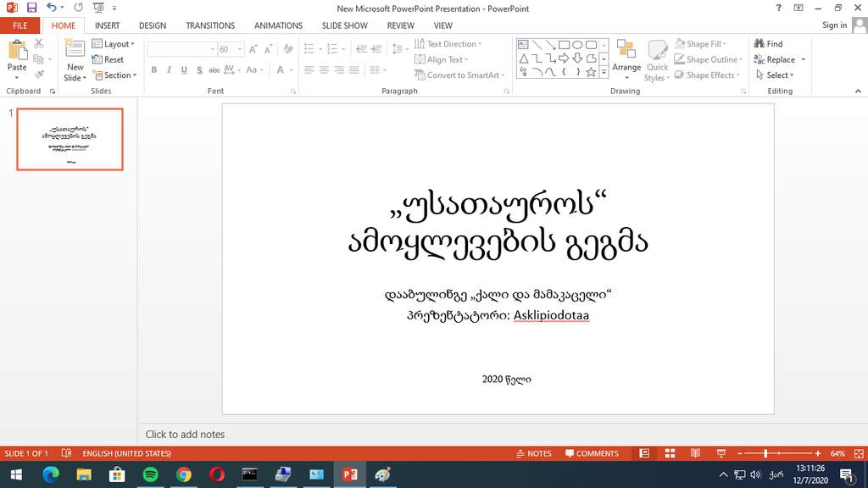Screen dimensions: 868x488
Task: Open Shape Effects dropdown
Action: pyautogui.click(x=707, y=75)
